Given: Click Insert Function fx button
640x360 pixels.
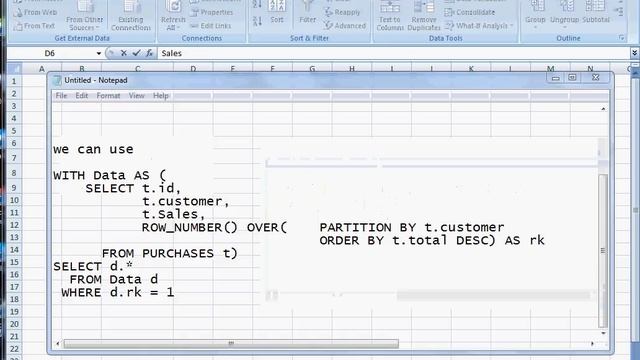Looking at the screenshot, I should tap(149, 53).
